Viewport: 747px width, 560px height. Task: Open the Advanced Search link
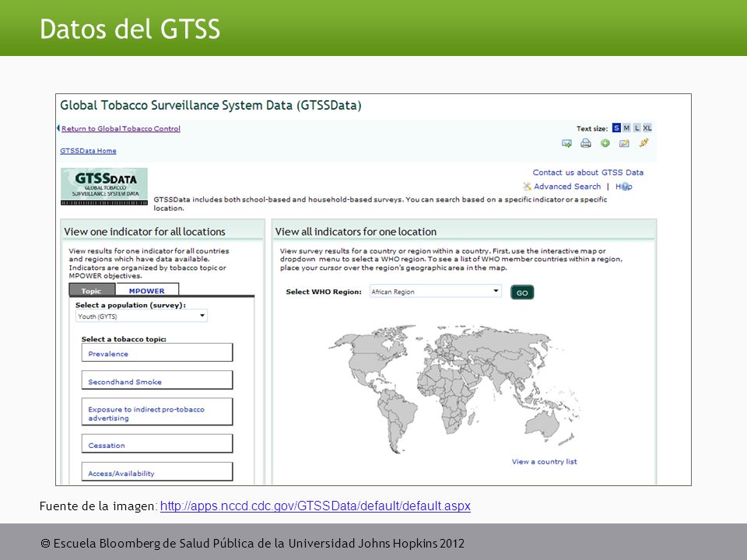pos(567,187)
